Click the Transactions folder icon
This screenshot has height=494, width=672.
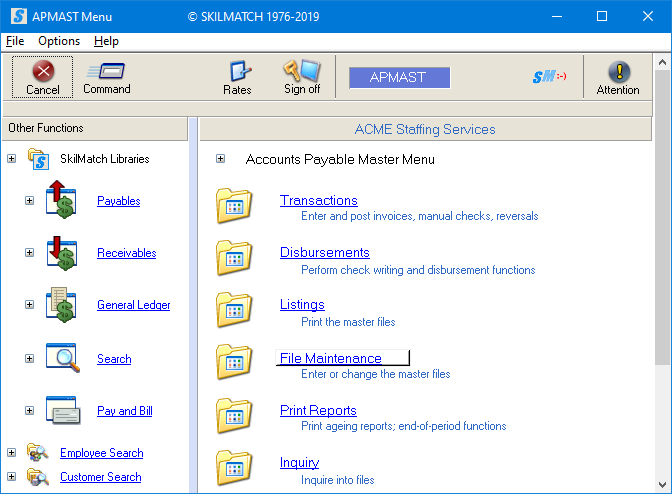(x=235, y=206)
